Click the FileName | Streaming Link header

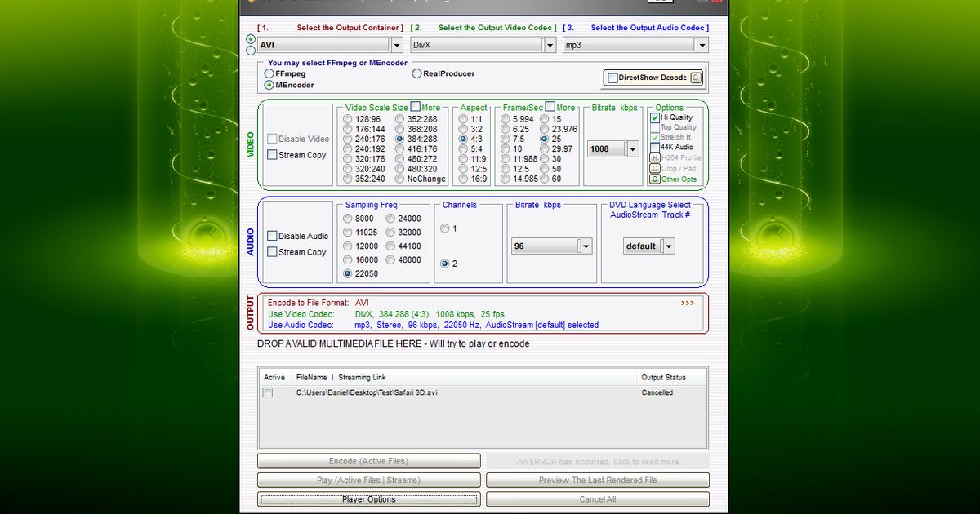(341, 378)
